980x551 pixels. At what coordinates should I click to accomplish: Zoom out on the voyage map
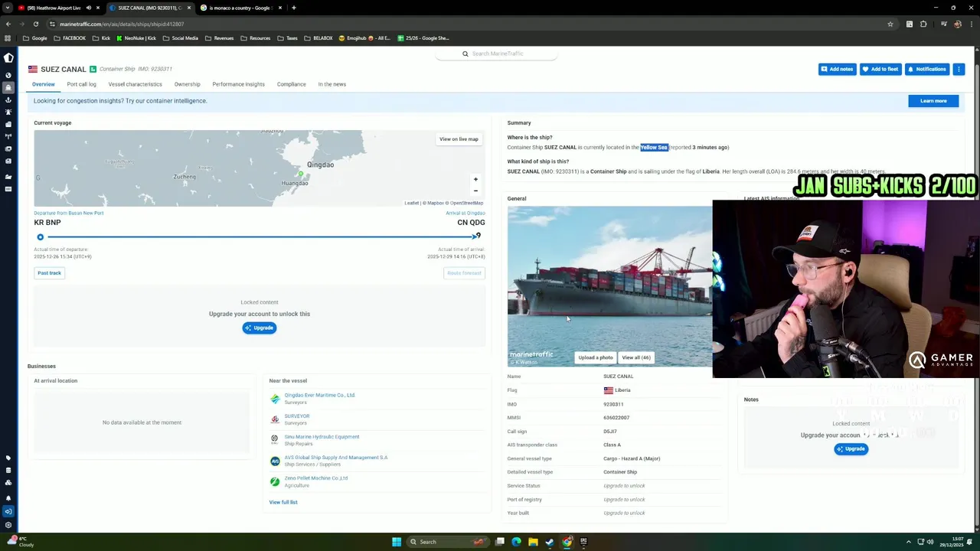pyautogui.click(x=475, y=191)
